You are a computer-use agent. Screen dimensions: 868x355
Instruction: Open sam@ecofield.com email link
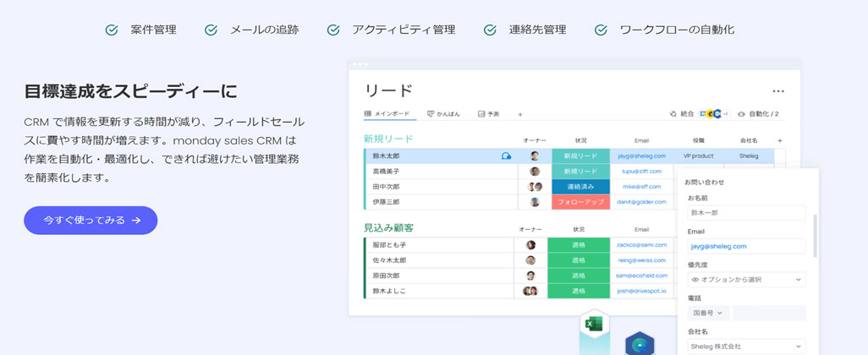pos(641,276)
